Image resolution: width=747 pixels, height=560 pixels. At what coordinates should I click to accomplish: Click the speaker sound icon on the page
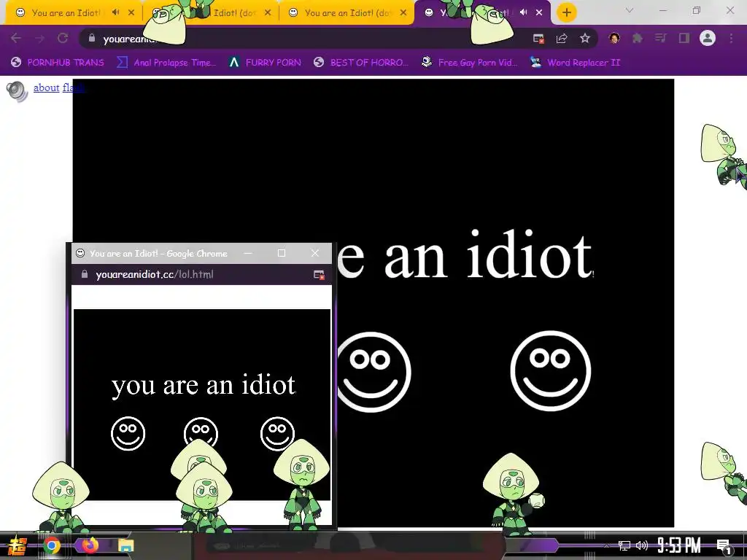point(18,91)
